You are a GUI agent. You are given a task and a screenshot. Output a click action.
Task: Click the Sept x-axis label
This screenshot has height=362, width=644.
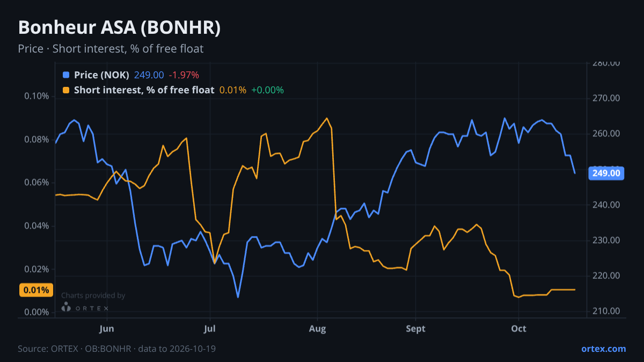click(415, 328)
